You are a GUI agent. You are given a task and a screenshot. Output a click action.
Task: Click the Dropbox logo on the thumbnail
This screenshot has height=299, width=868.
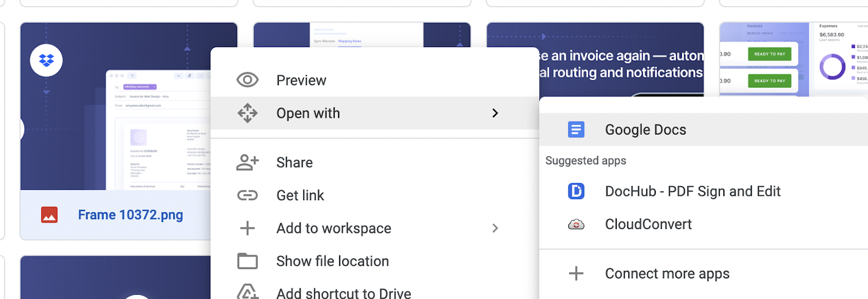click(46, 60)
